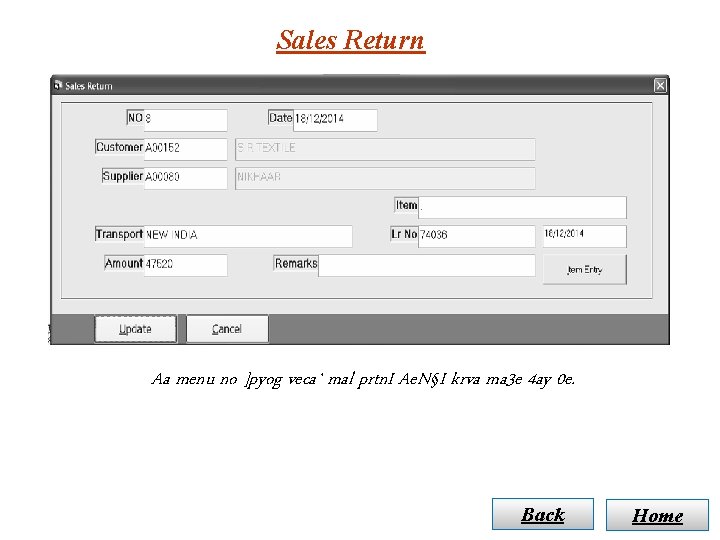Click the Item label
This screenshot has height=540, width=720.
tap(406, 205)
